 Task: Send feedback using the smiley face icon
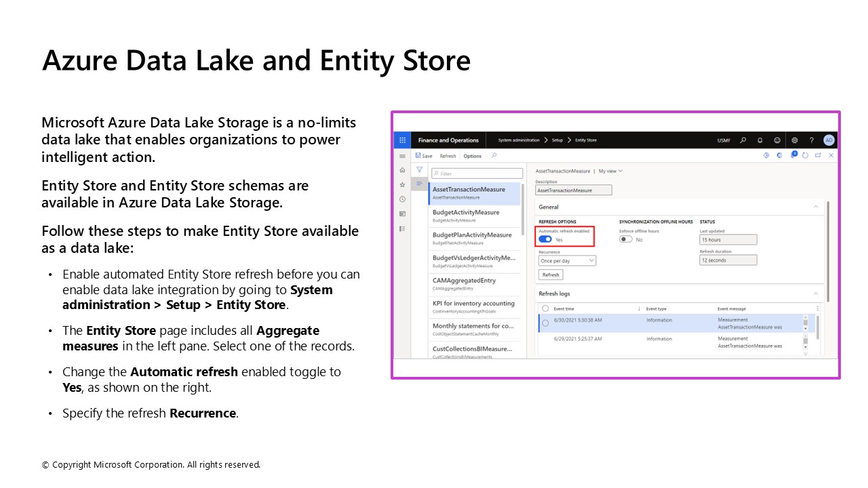(x=777, y=140)
